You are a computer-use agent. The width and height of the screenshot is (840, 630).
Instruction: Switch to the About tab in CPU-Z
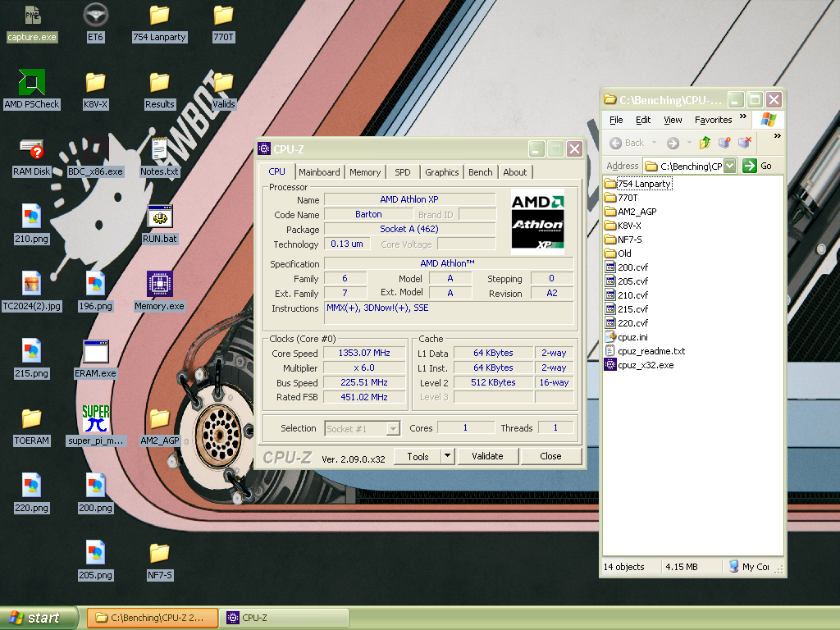tap(515, 172)
